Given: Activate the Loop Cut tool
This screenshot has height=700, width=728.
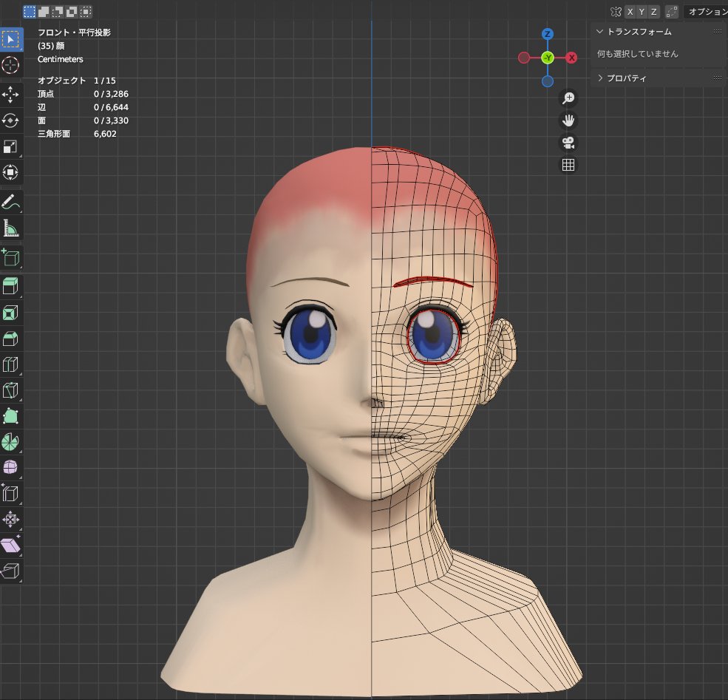Looking at the screenshot, I should coord(10,364).
